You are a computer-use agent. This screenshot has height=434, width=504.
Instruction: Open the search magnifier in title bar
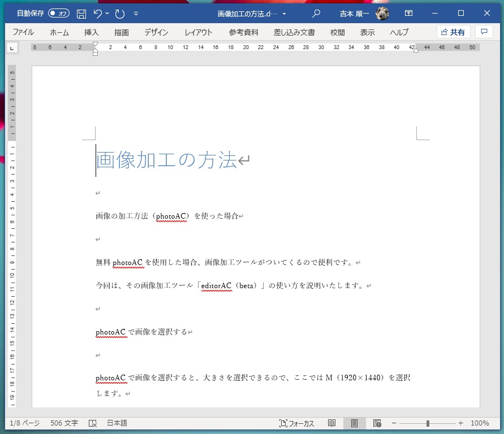(316, 13)
